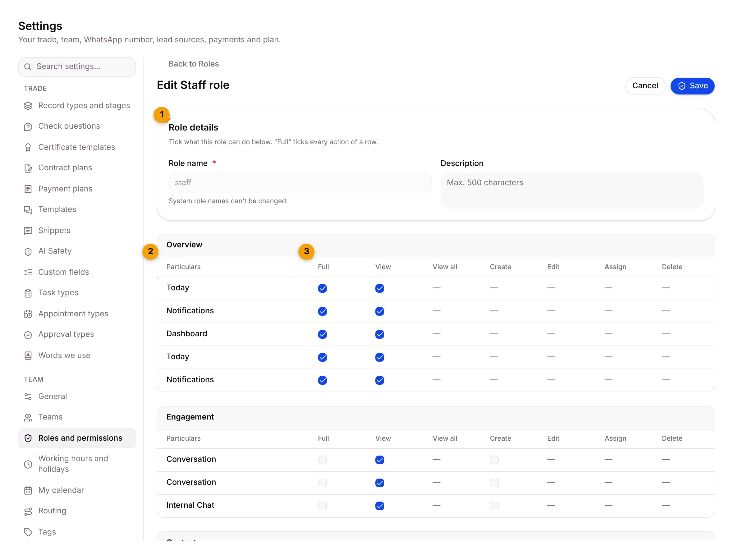Untick View for Internal Chat
The width and height of the screenshot is (752, 560).
(379, 506)
